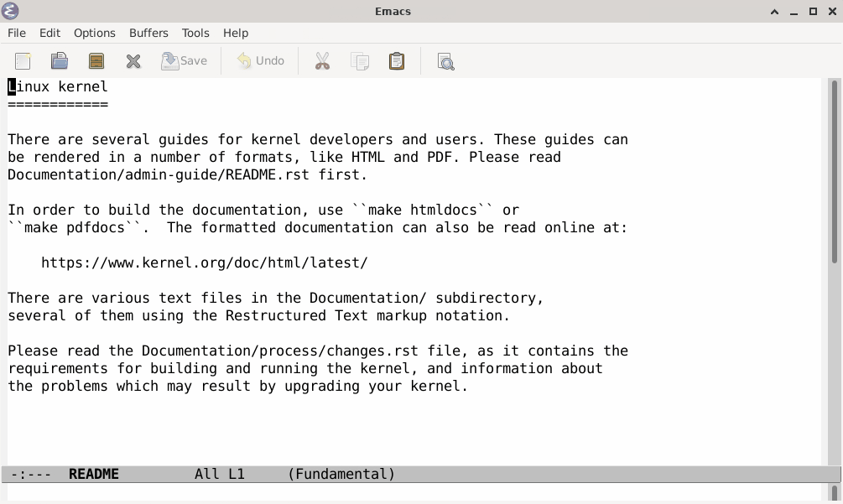The width and height of the screenshot is (843, 504).
Task: Place cursor on ``make htmldocs`` text
Action: point(423,210)
